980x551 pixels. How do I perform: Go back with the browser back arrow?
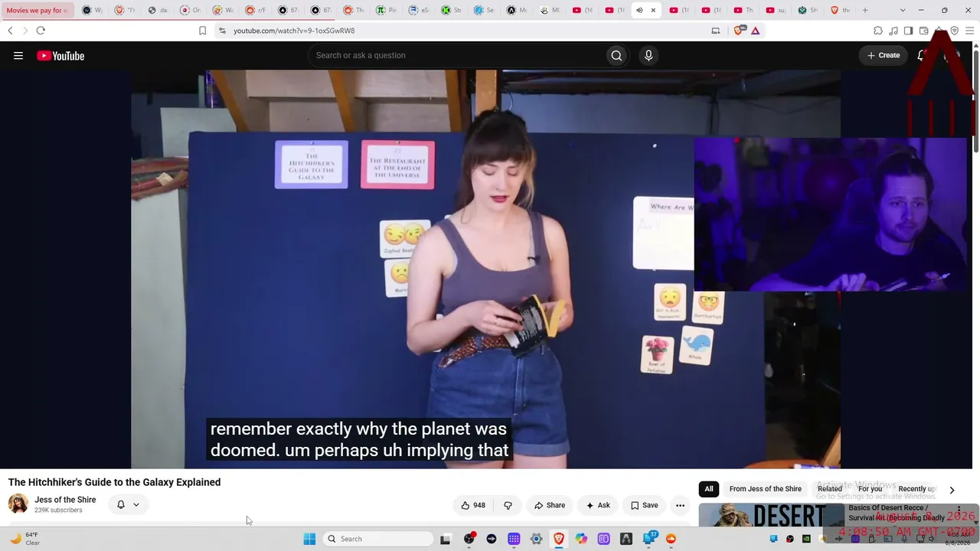[10, 31]
